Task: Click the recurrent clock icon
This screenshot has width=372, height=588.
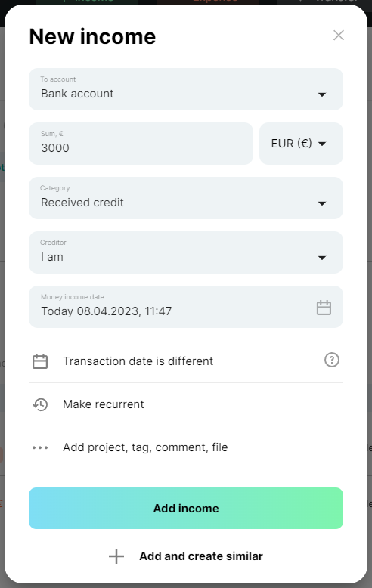Action: 40,404
